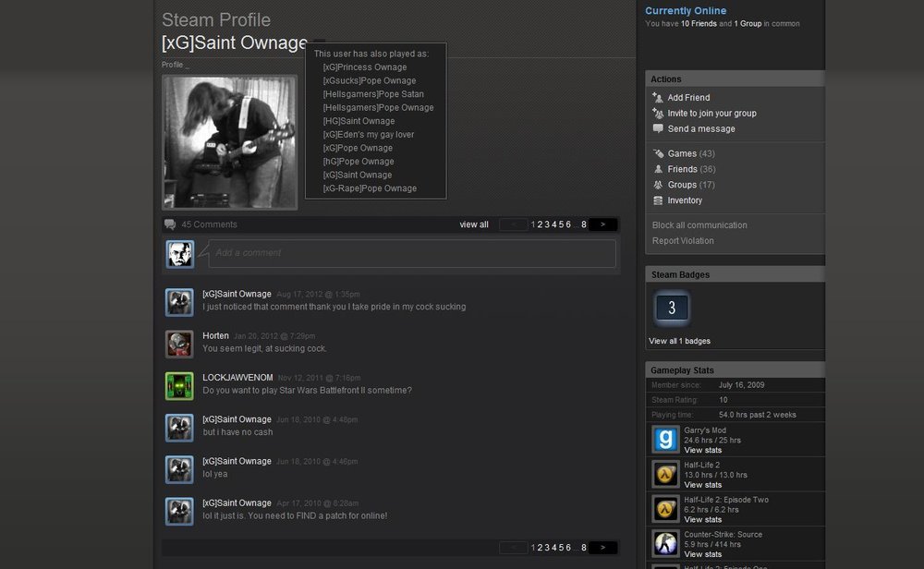Go to next comments page, bottom arrow
The image size is (924, 569).
602,548
